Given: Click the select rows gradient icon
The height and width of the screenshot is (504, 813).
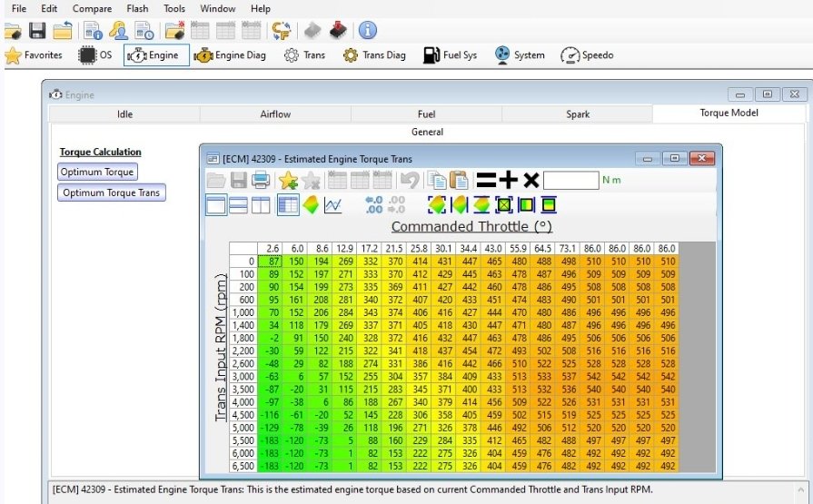Looking at the screenshot, I should 549,205.
